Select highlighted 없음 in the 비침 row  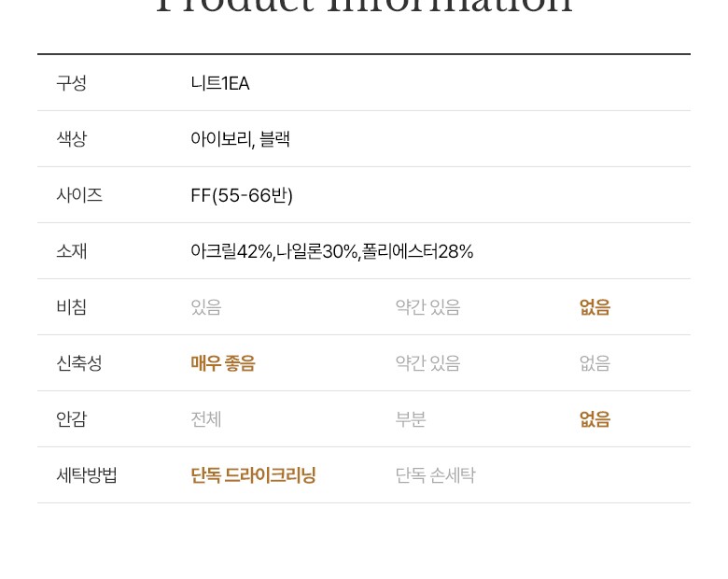(595, 307)
